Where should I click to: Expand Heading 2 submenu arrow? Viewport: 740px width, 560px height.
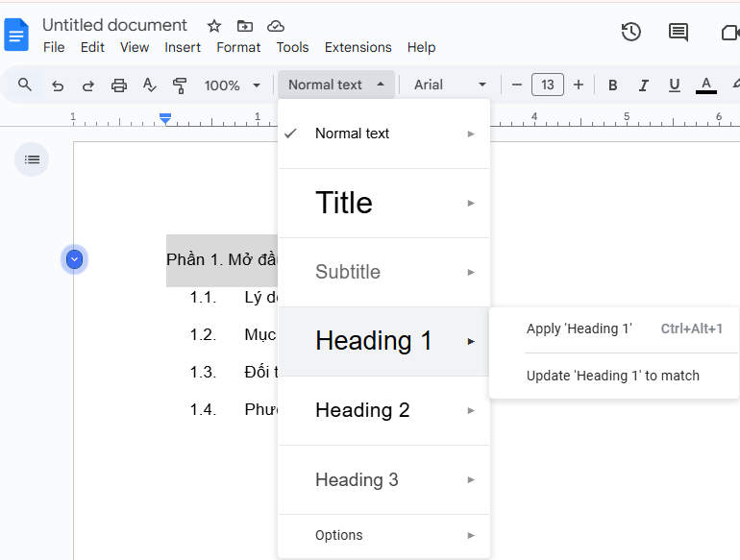tap(471, 411)
